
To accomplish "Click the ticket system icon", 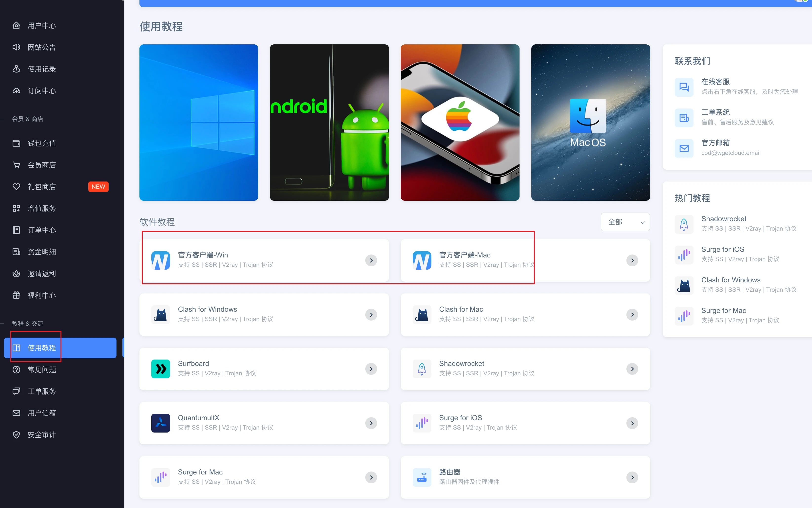I will (x=684, y=118).
